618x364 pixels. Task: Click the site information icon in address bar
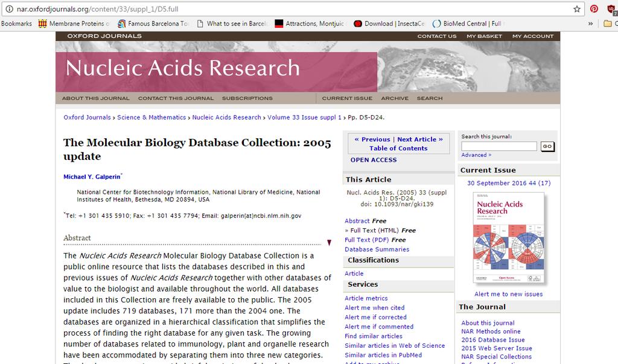(9, 9)
